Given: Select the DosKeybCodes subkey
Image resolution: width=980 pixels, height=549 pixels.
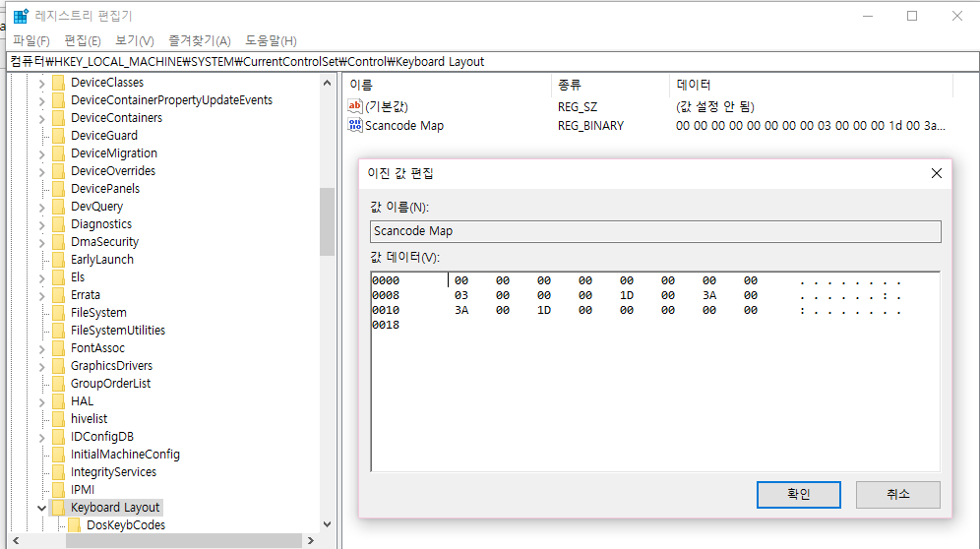Looking at the screenshot, I should [x=126, y=525].
